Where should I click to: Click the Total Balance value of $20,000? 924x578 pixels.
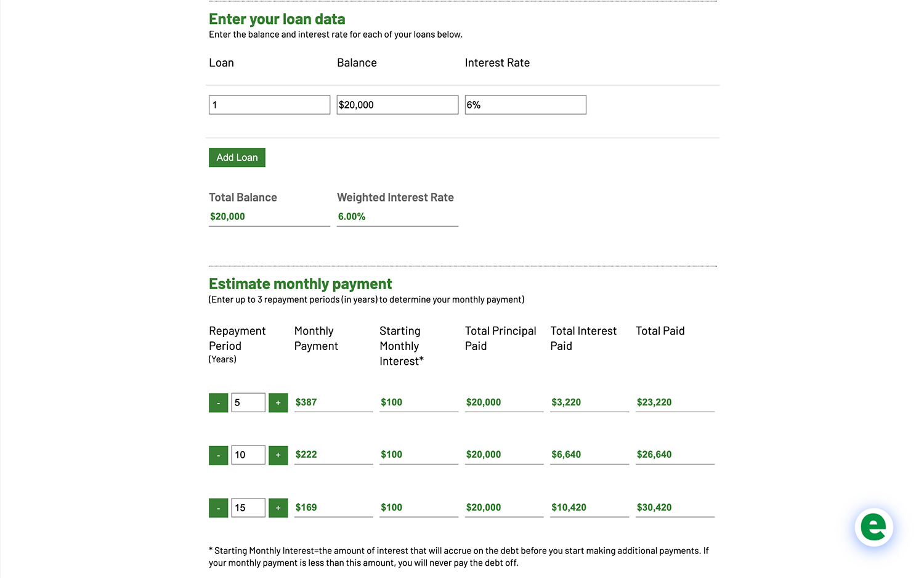tap(227, 216)
